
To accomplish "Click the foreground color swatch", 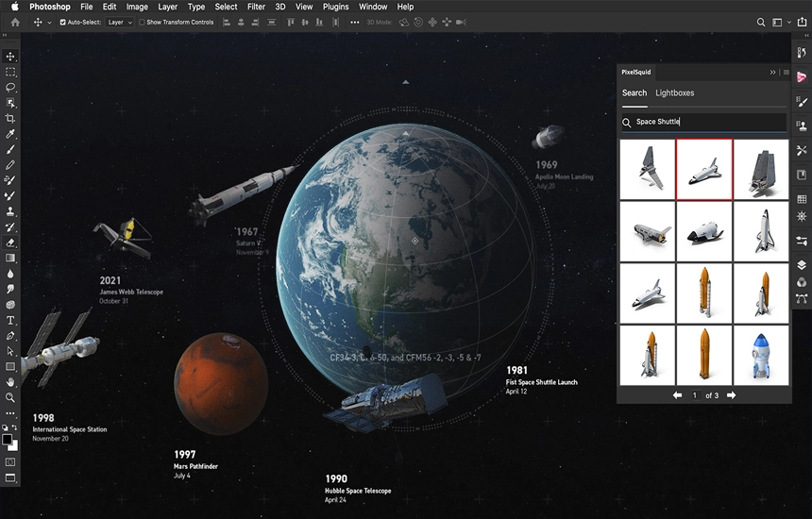I will [x=8, y=439].
